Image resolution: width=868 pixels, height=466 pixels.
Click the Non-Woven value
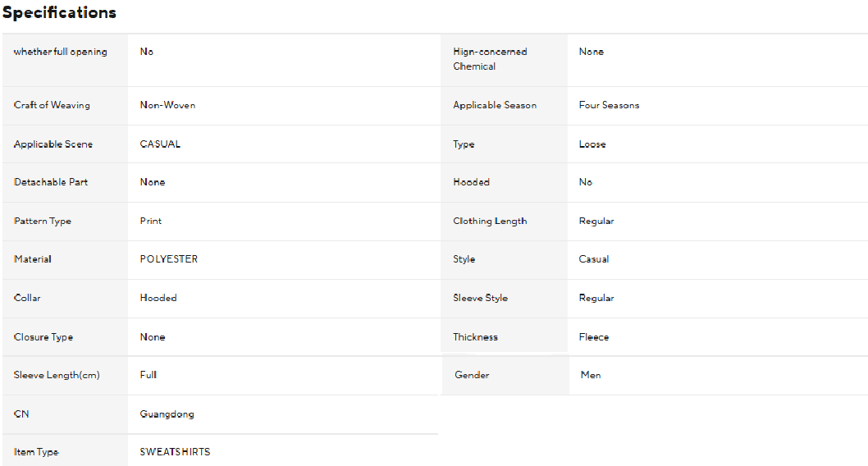167,105
